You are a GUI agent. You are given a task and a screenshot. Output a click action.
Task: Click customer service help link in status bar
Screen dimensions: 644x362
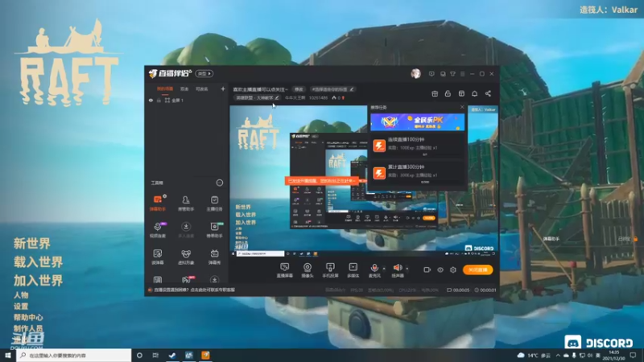[x=194, y=290]
